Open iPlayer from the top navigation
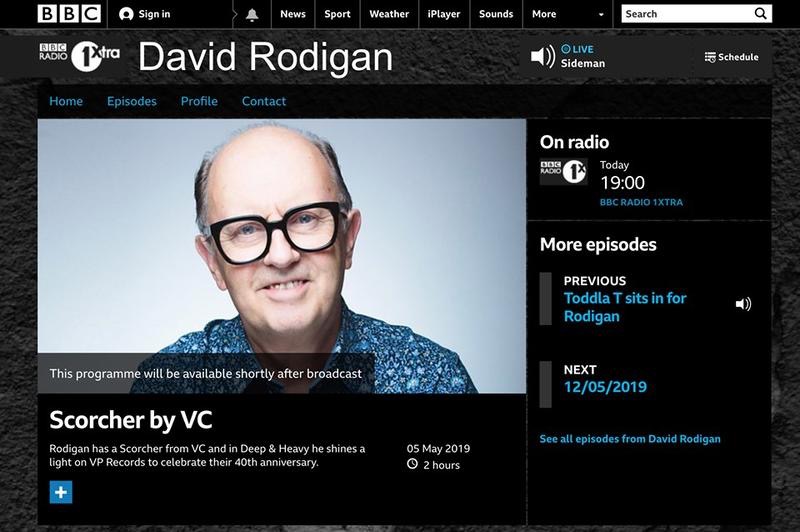This screenshot has width=800, height=532. (x=443, y=14)
